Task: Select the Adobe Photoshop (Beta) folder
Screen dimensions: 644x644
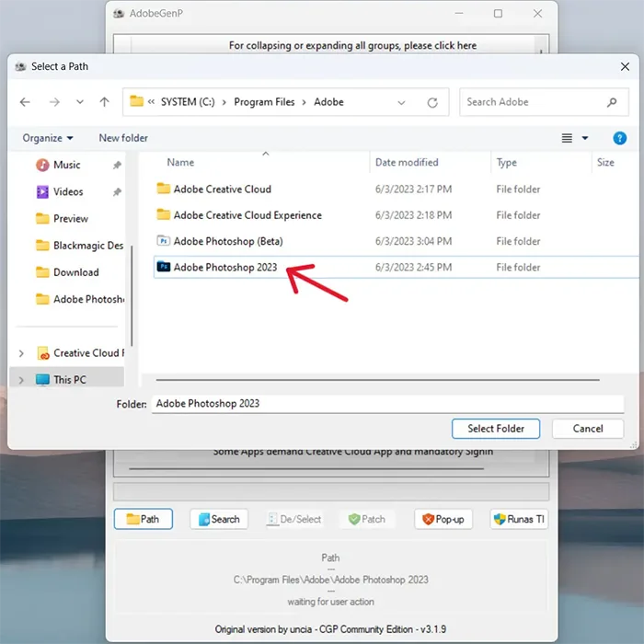Action: tap(228, 241)
